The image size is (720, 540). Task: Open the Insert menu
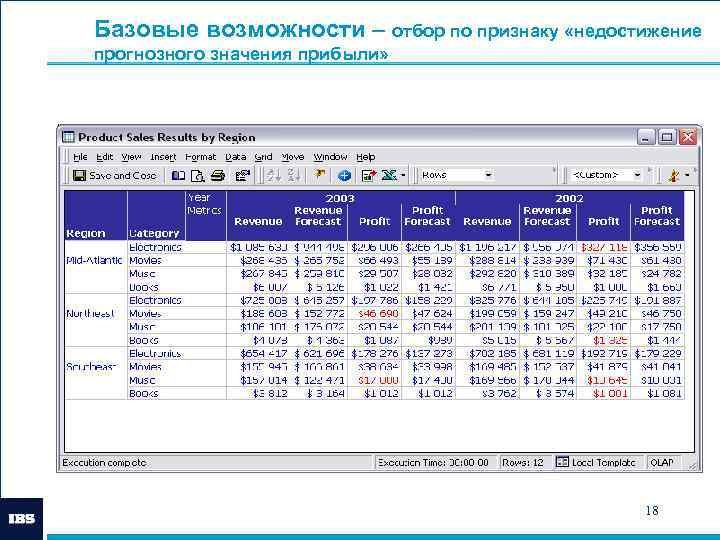[x=163, y=157]
